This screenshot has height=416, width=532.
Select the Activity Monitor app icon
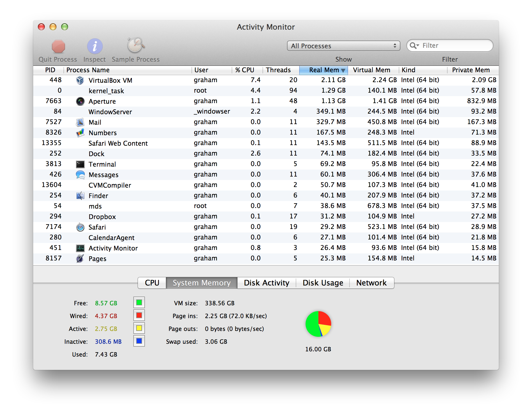[x=80, y=248]
